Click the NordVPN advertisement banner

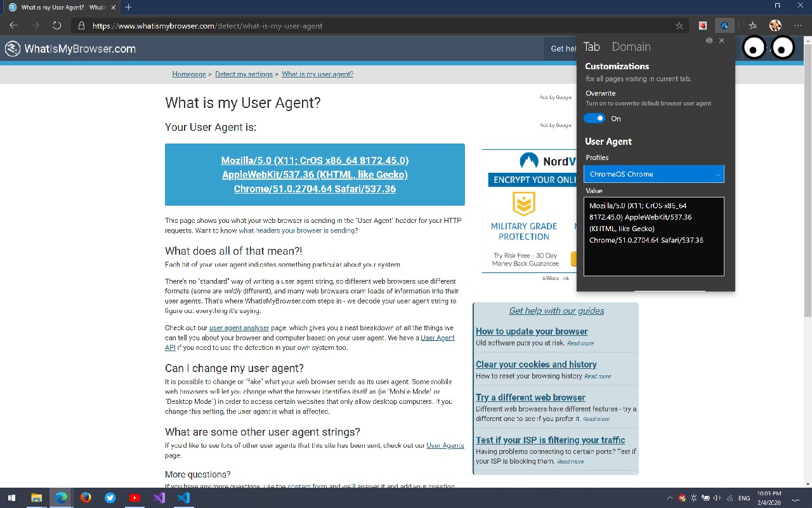coord(529,211)
